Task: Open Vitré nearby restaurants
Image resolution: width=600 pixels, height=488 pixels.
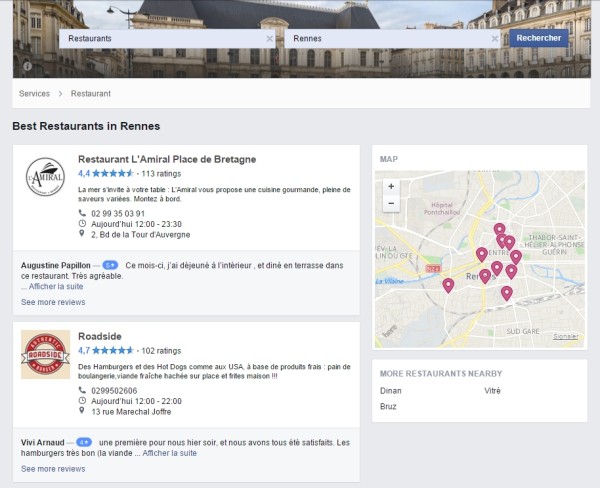Action: point(492,391)
